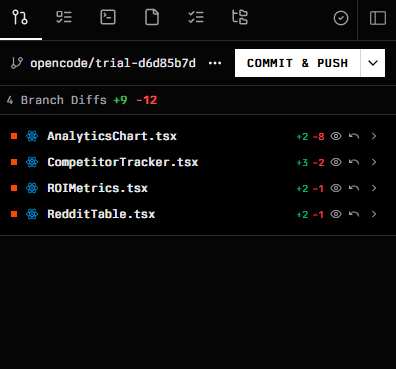Open the source control tab icon

pos(20,17)
